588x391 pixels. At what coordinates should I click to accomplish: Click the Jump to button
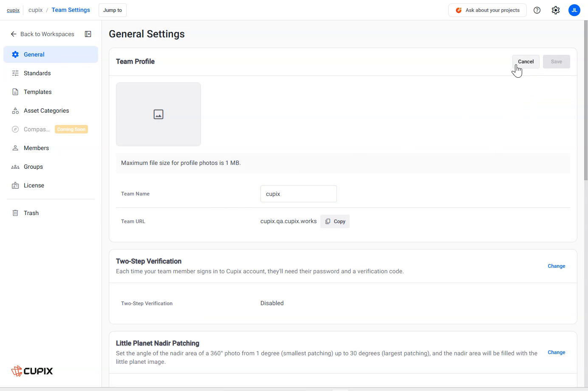click(113, 10)
